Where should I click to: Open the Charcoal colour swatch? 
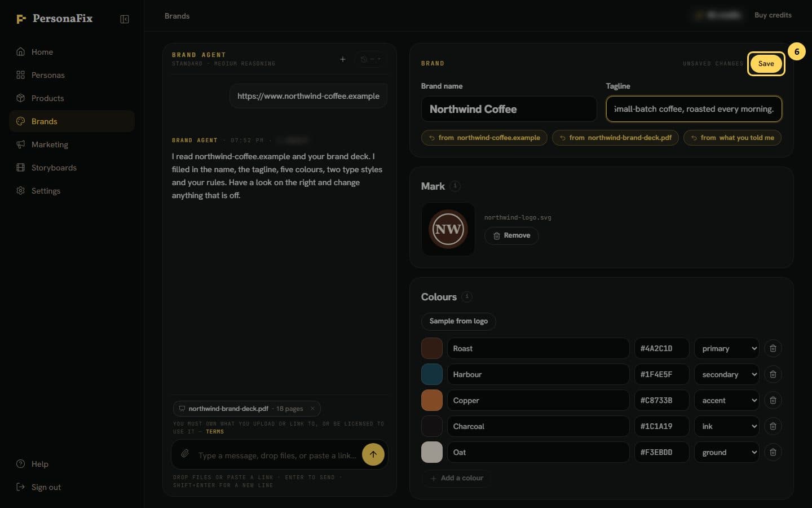point(432,426)
